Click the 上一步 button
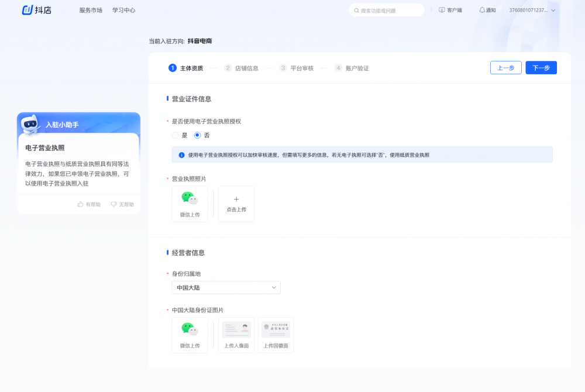 click(505, 68)
